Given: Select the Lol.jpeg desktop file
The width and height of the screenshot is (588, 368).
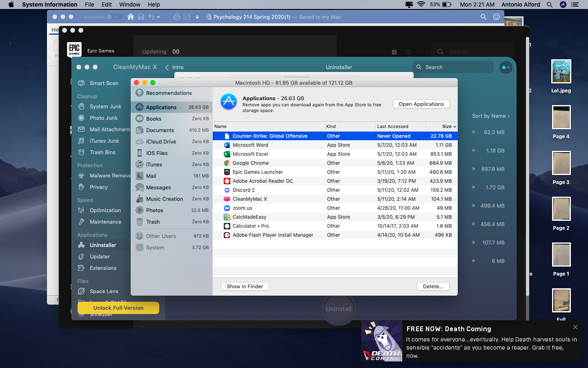Looking at the screenshot, I should (x=561, y=76).
